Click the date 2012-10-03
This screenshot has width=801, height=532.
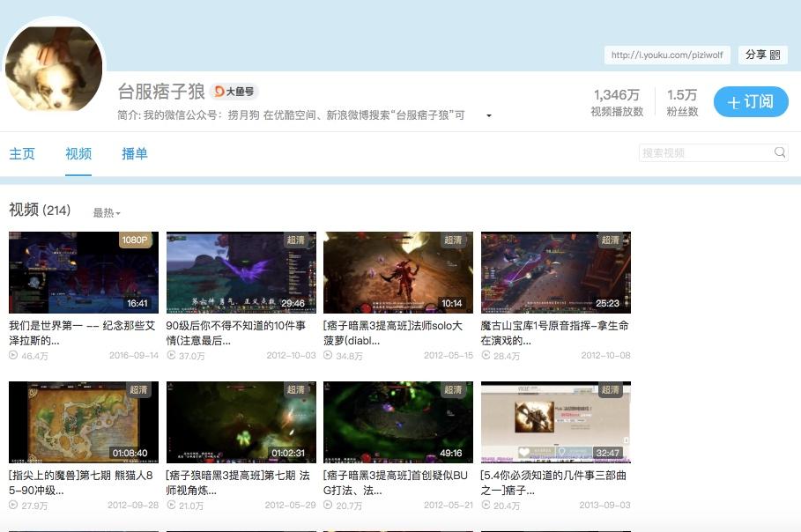(291, 355)
